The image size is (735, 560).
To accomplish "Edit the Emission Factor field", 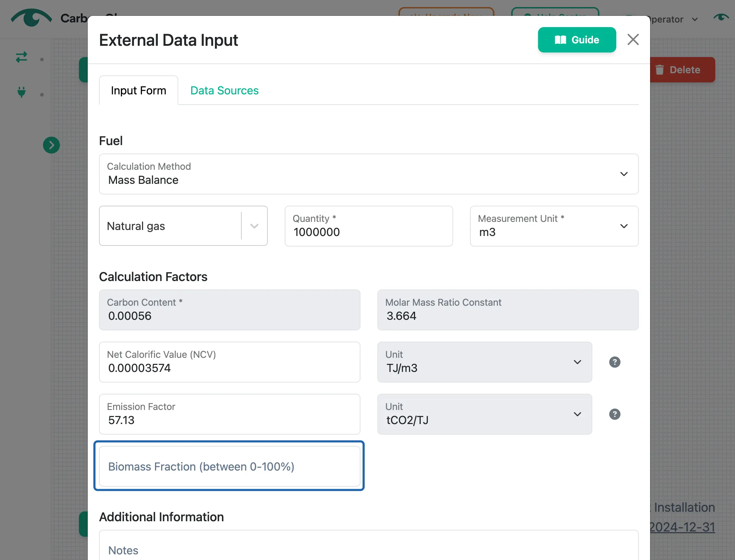I will click(x=229, y=414).
